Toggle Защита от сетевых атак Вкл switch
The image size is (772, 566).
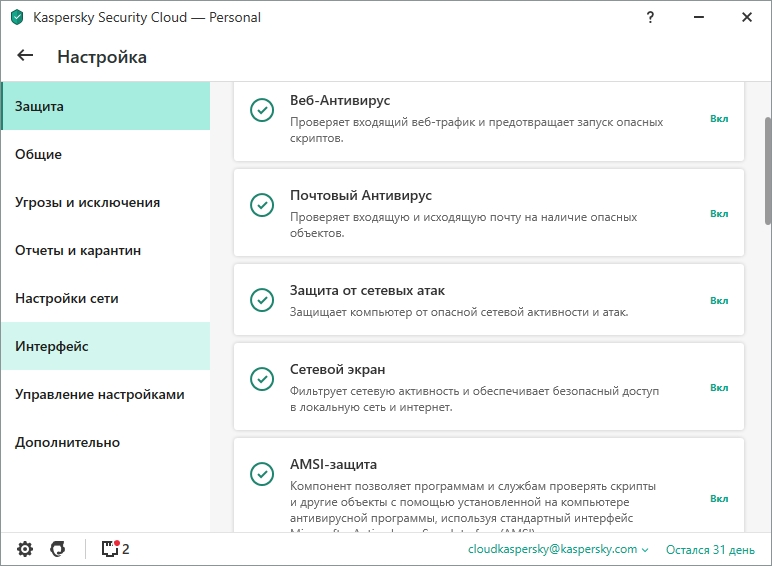click(x=719, y=301)
